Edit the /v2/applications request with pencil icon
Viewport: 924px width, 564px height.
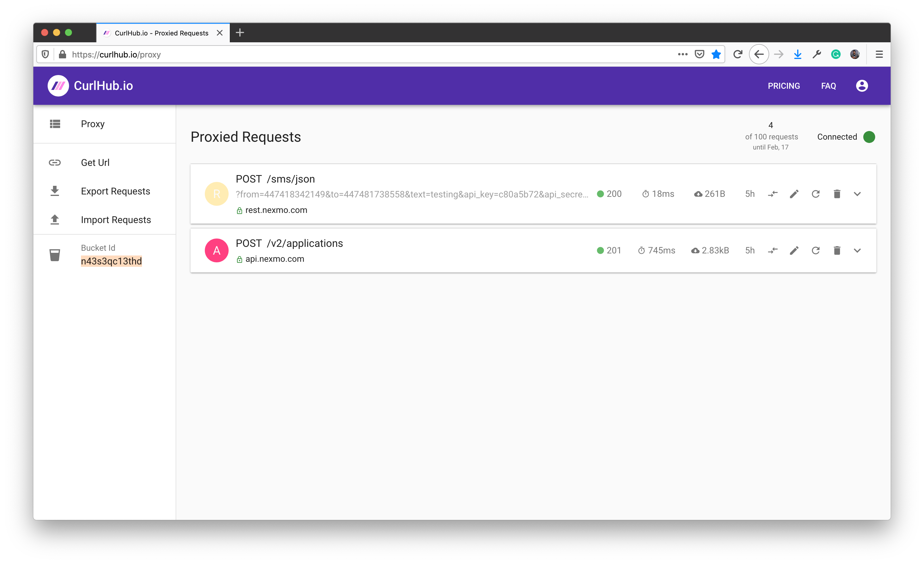tap(794, 250)
